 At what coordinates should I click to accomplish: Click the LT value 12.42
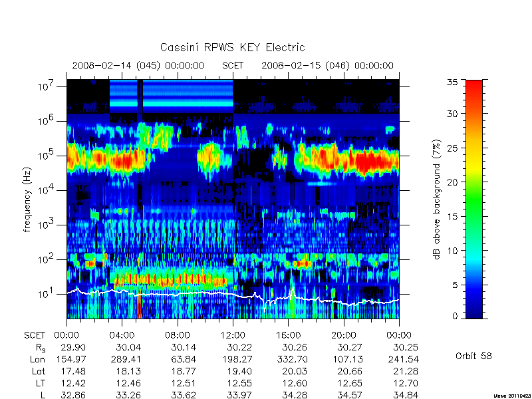73,383
